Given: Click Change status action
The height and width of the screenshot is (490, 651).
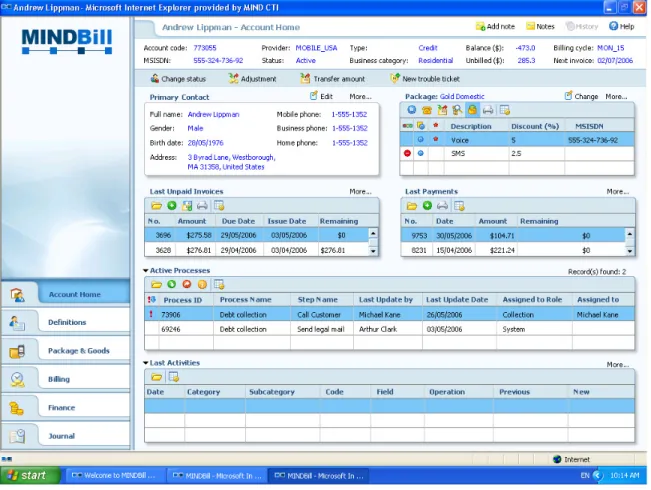Looking at the screenshot, I should pyautogui.click(x=178, y=78).
